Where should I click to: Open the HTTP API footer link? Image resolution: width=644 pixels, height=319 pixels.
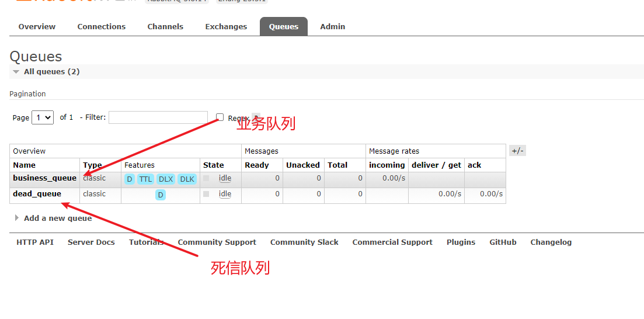pos(35,242)
